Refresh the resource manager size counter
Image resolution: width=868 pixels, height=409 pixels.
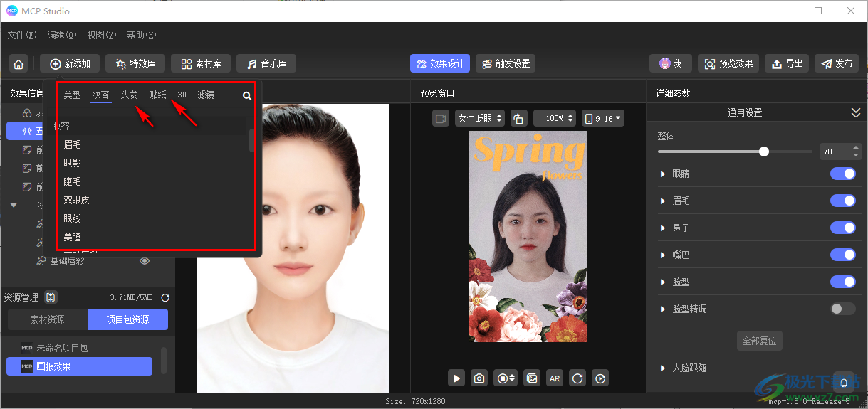(x=166, y=297)
